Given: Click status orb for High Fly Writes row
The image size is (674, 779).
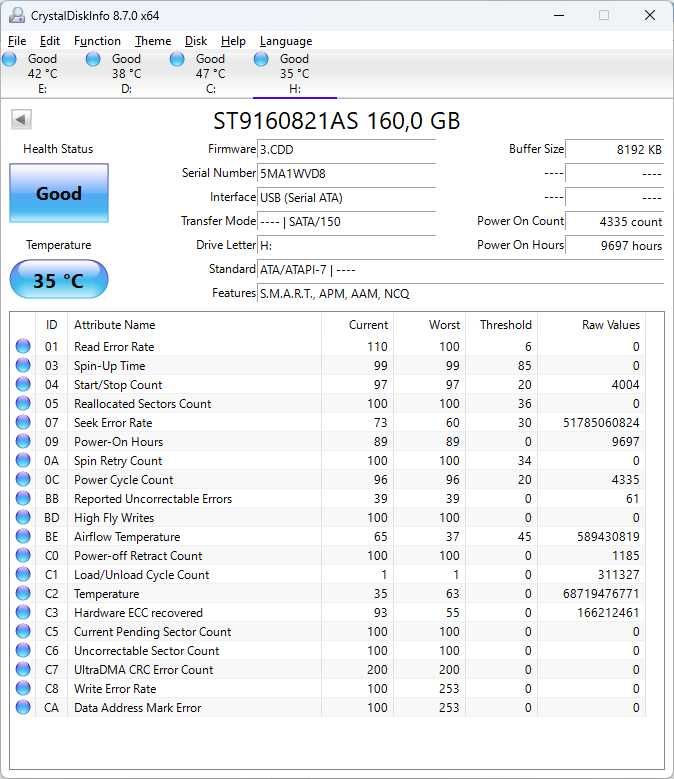Looking at the screenshot, I should [x=23, y=517].
